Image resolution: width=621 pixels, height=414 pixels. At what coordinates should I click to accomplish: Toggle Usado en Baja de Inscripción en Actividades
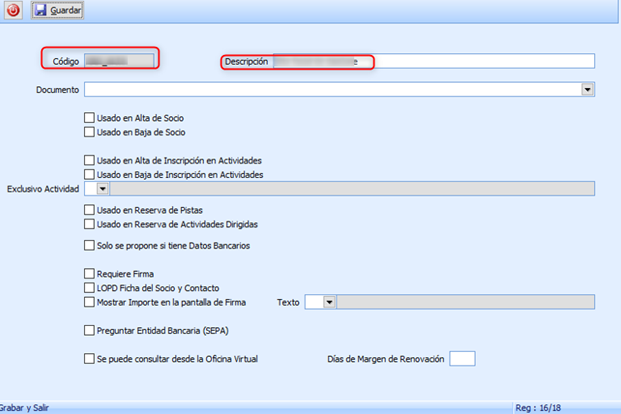coord(90,174)
